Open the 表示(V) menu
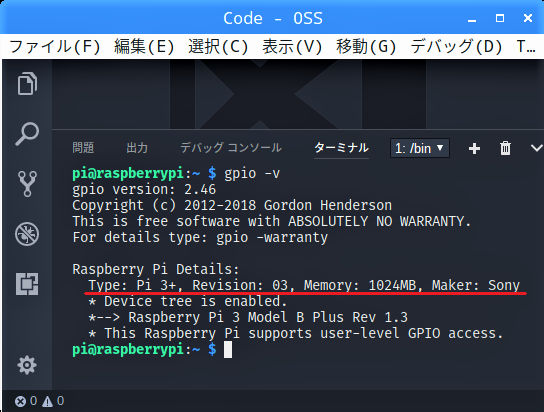The height and width of the screenshot is (412, 544). pyautogui.click(x=292, y=46)
